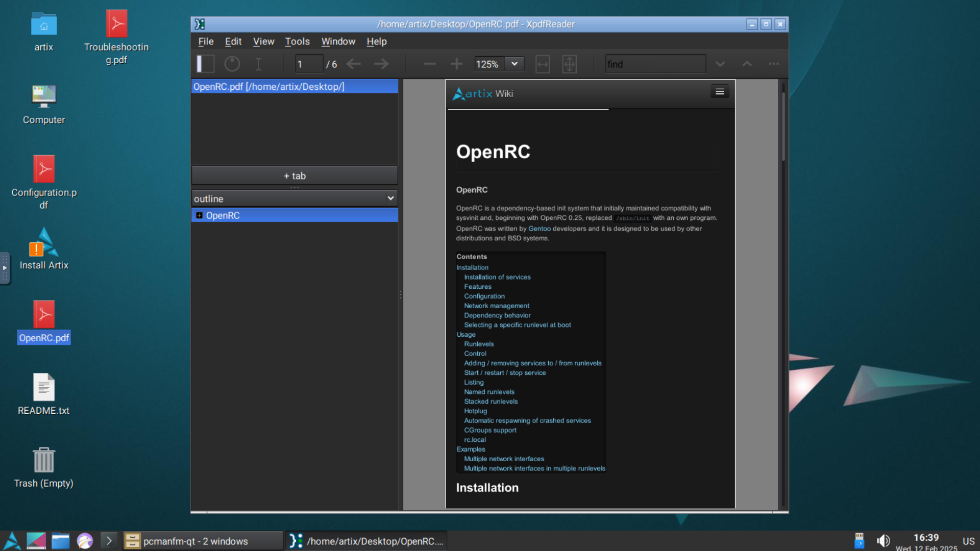Image resolution: width=980 pixels, height=551 pixels.
Task: Click the US keyboard layout indicator
Action: tap(968, 541)
